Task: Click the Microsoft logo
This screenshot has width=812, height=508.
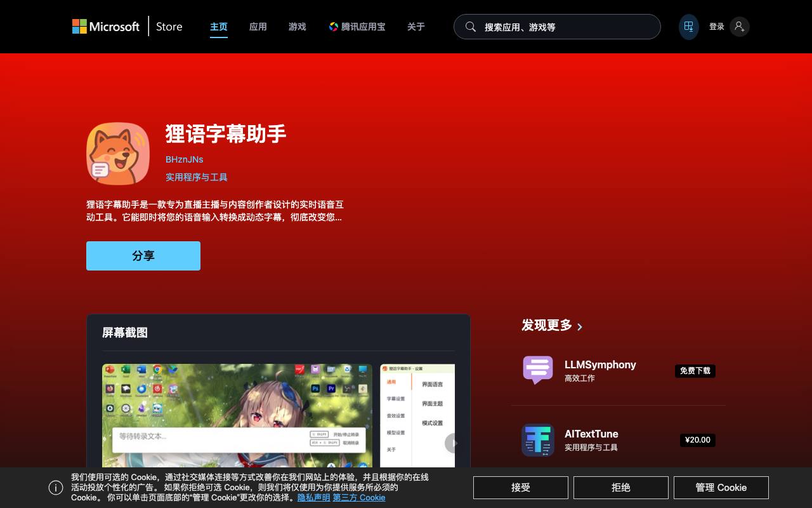Action: [x=105, y=27]
